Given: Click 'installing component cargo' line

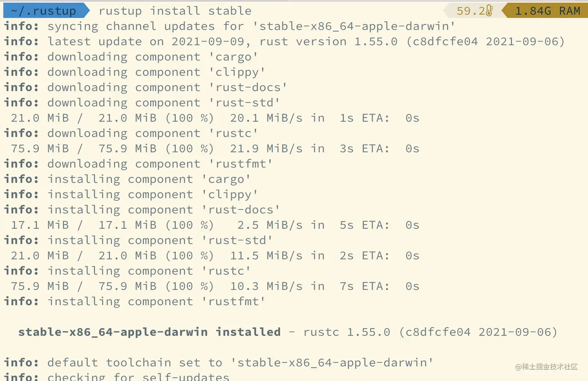Looking at the screenshot, I should (x=127, y=179).
